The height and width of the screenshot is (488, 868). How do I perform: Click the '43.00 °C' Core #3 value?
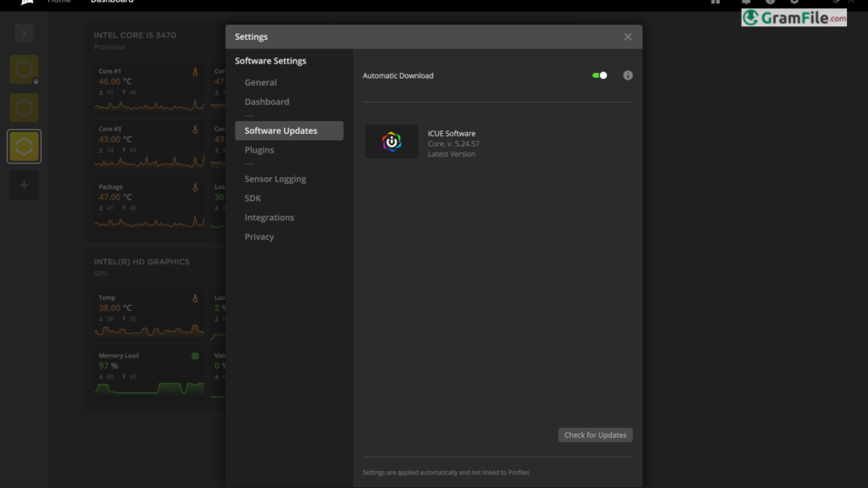coord(115,140)
